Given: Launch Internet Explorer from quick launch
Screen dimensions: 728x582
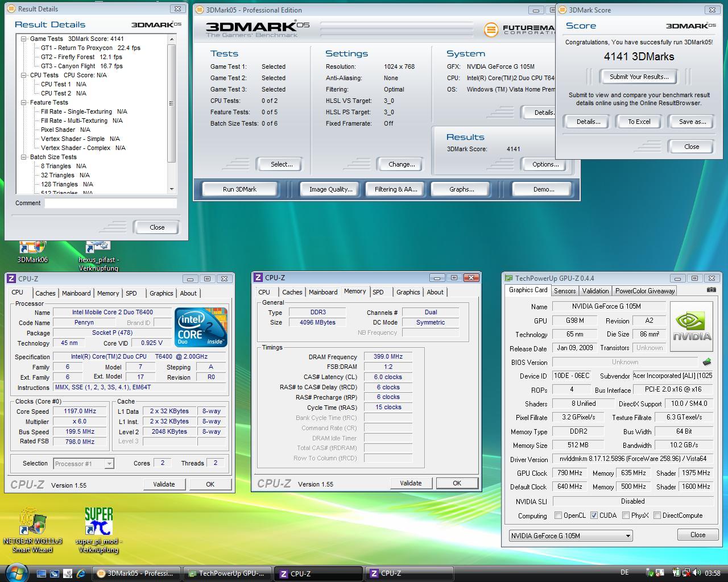Looking at the screenshot, I should pyautogui.click(x=81, y=573).
